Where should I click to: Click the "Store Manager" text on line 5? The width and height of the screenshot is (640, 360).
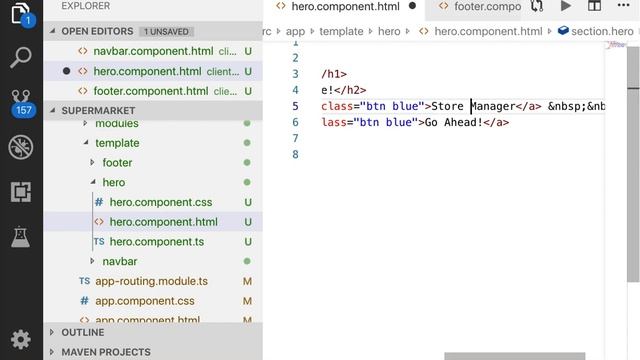[473, 106]
